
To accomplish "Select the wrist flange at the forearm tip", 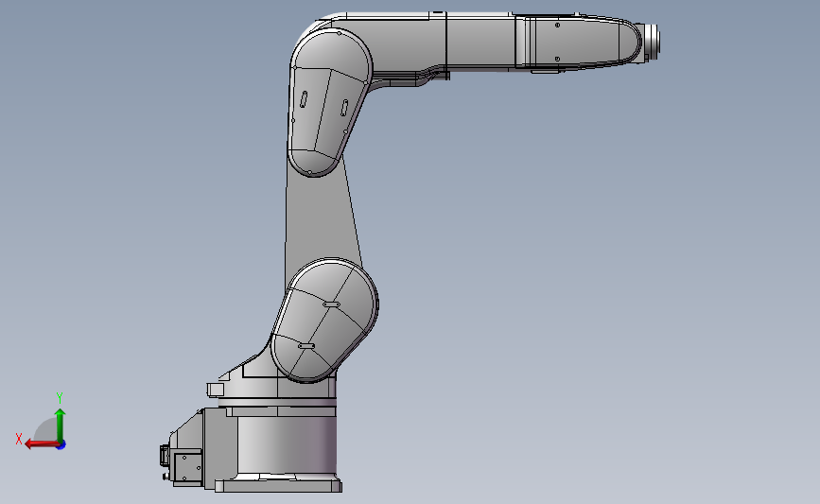I will point(651,40).
